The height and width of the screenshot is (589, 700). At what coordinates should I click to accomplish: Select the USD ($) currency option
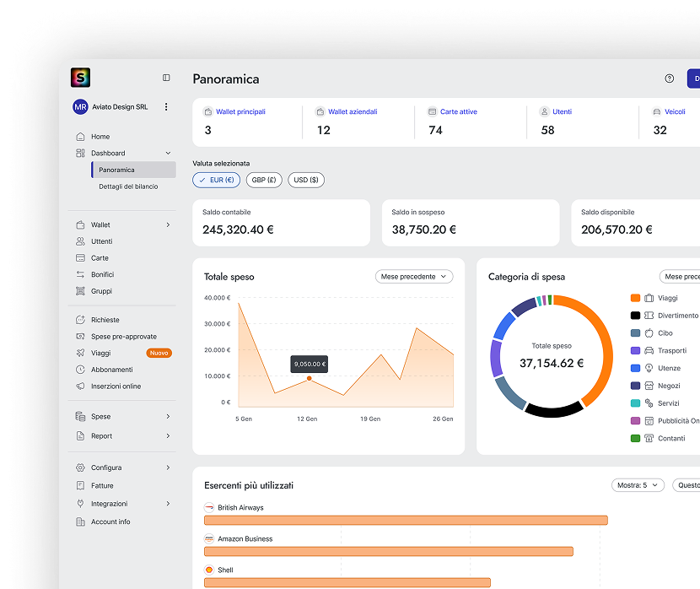[306, 180]
